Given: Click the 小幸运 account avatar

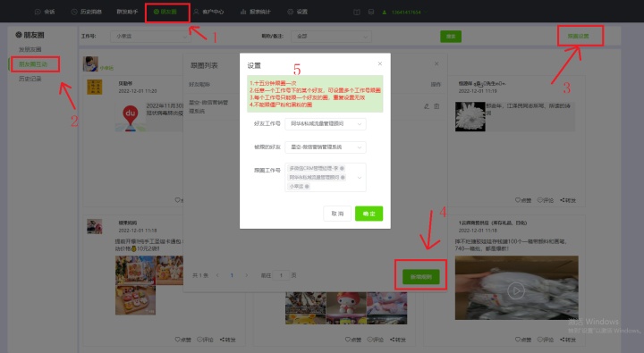Looking at the screenshot, I should pyautogui.click(x=90, y=64).
